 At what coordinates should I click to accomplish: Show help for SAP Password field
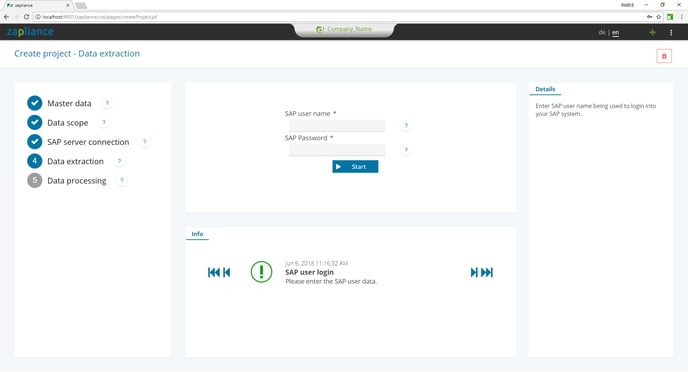[406, 150]
